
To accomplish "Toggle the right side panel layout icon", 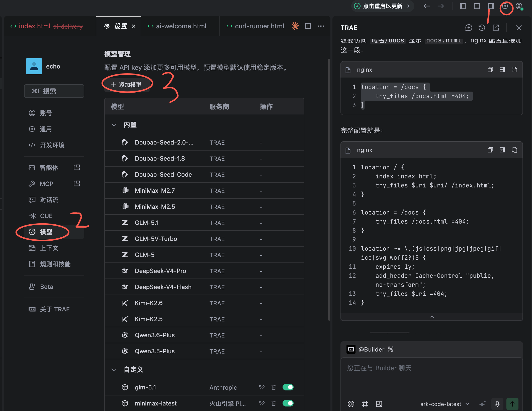I will point(491,6).
